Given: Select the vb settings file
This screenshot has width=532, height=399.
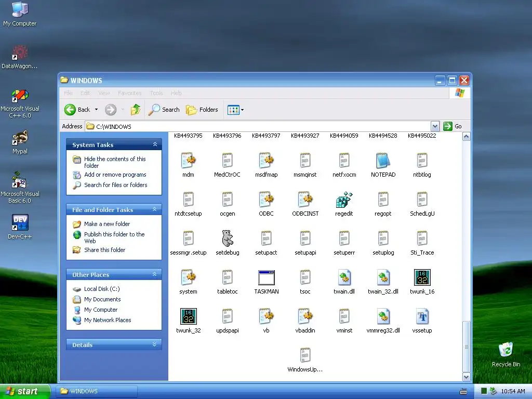Looking at the screenshot, I should (267, 316).
